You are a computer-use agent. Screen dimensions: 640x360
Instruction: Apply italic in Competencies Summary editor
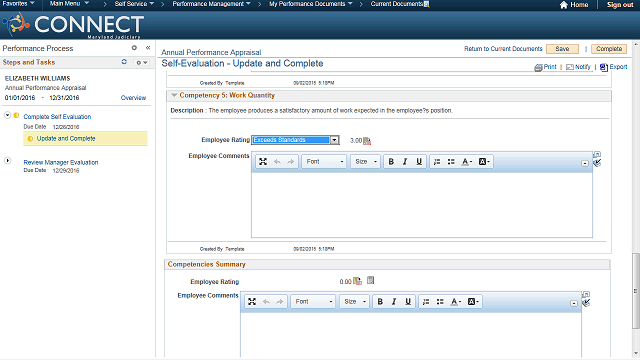click(x=394, y=302)
